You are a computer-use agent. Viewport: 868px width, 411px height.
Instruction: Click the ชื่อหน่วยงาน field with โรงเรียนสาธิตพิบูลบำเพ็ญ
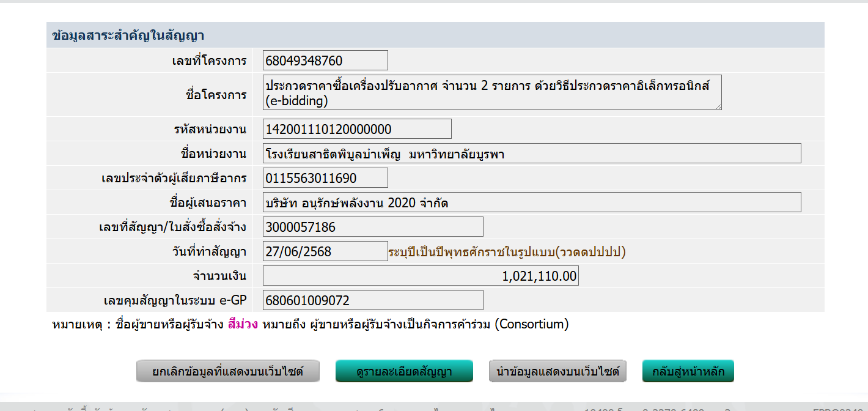tap(532, 154)
